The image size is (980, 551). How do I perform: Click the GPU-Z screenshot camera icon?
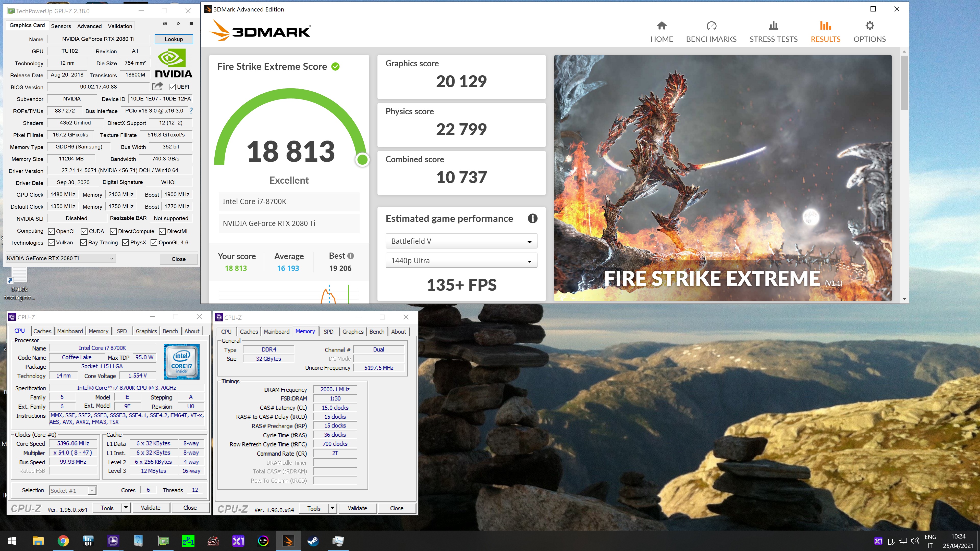pos(165,23)
